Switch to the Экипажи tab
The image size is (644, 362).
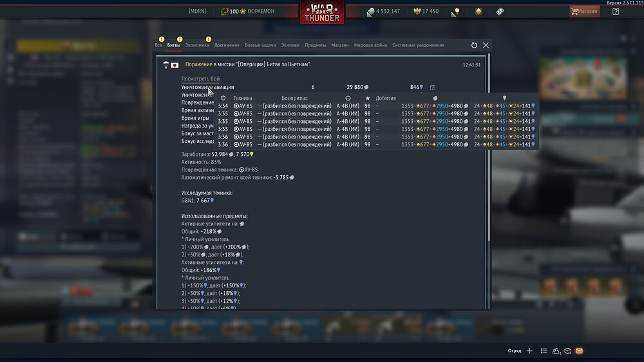[x=290, y=45]
